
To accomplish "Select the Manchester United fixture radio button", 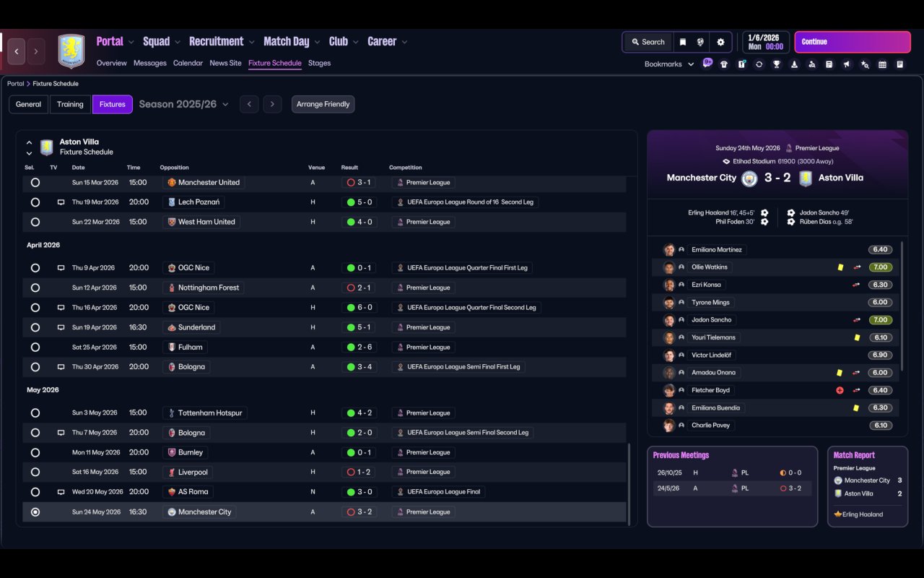I will click(x=35, y=183).
